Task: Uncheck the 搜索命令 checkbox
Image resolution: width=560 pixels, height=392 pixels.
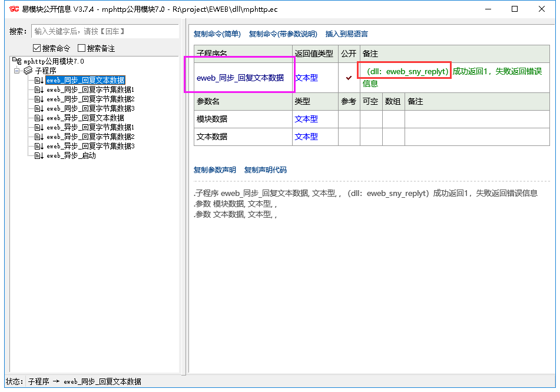Action: (37, 48)
